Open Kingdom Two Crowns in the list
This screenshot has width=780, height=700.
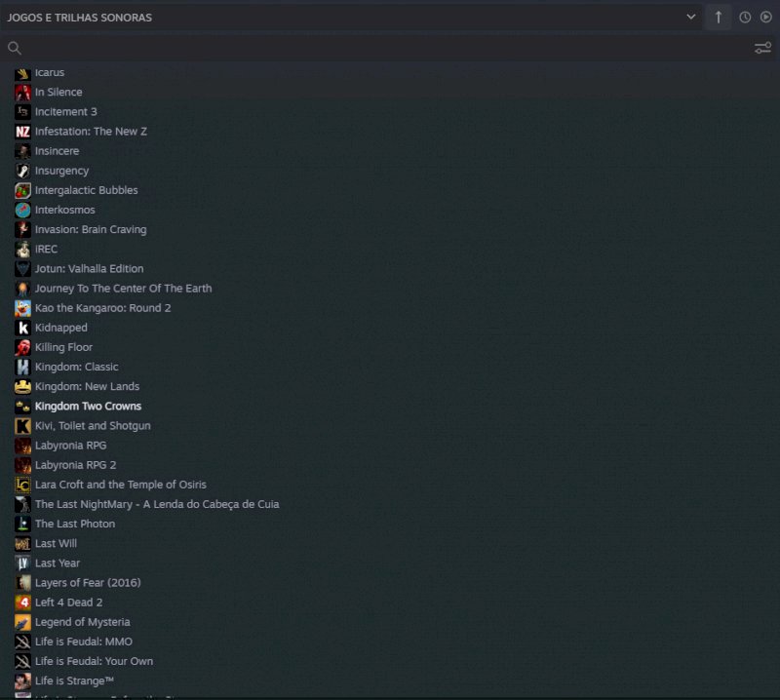[x=88, y=407]
